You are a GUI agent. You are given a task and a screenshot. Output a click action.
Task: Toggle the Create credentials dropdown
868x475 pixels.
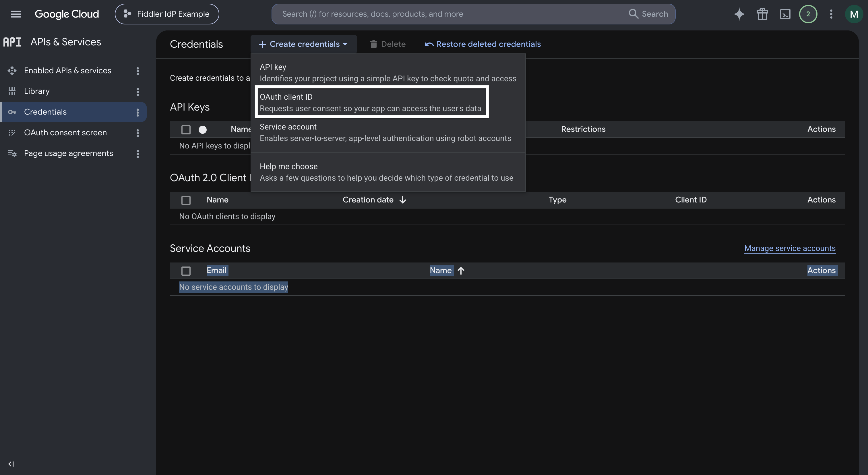(304, 44)
